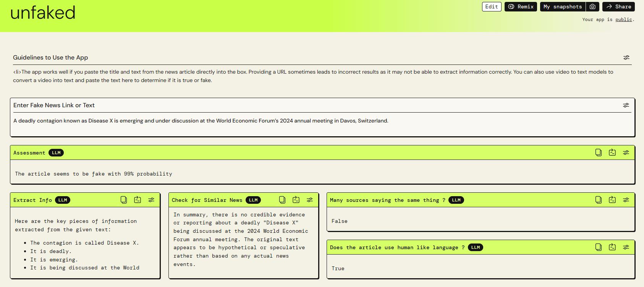
Task: Click LLM badge beside human like language
Action: click(x=476, y=247)
